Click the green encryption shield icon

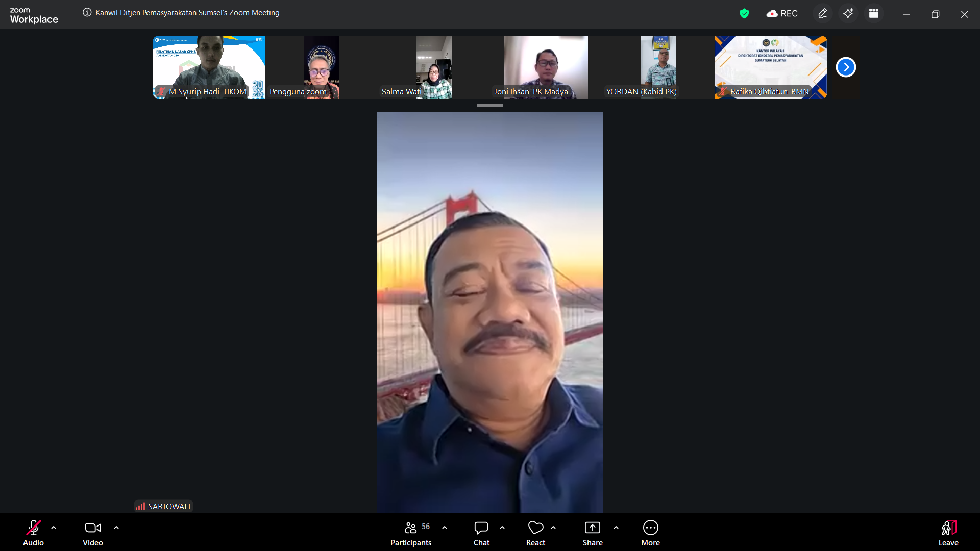tap(744, 13)
